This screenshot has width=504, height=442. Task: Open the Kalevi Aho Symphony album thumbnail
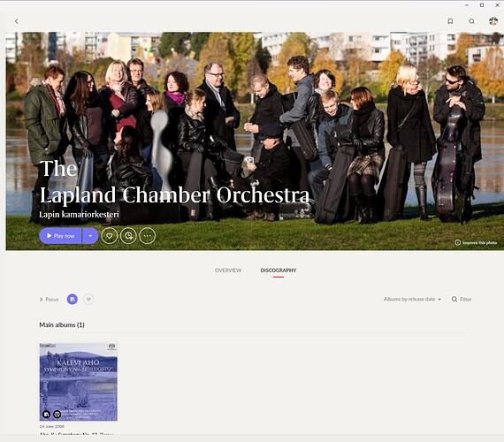[x=79, y=382]
